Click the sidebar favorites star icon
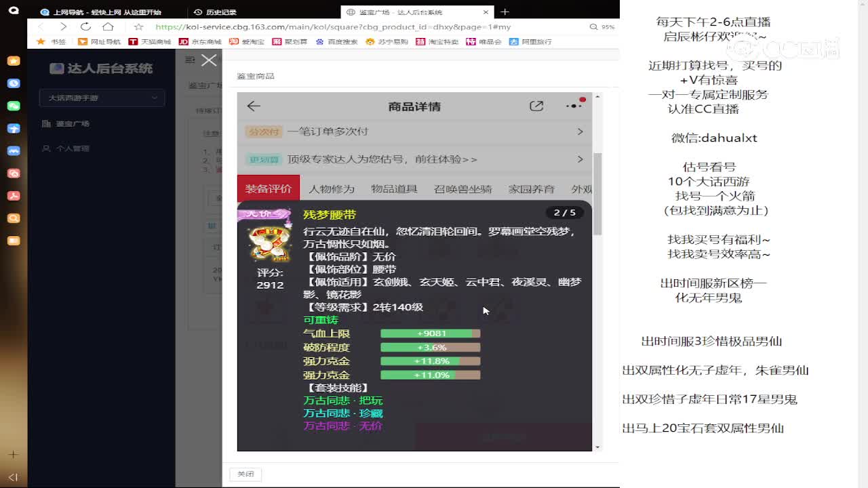 click(13, 60)
